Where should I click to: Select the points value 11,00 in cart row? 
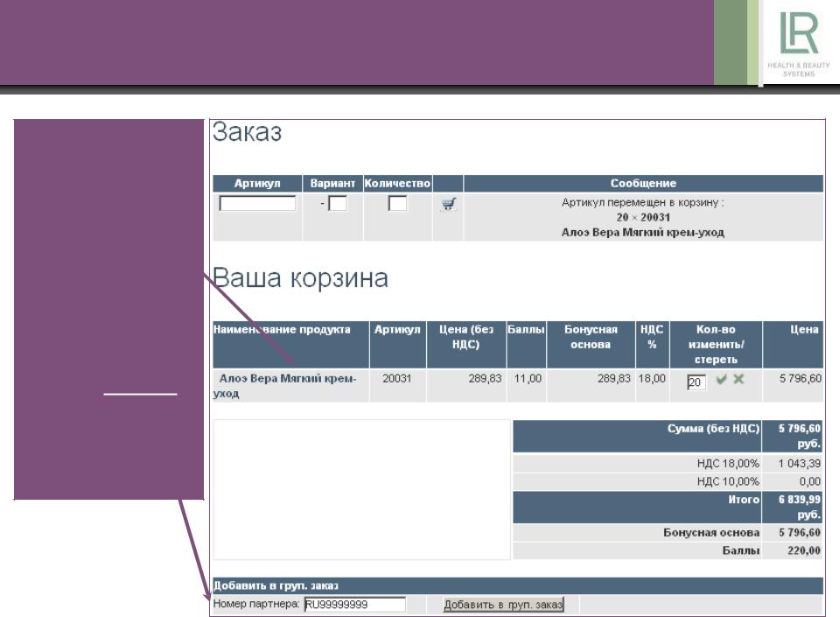pyautogui.click(x=528, y=379)
